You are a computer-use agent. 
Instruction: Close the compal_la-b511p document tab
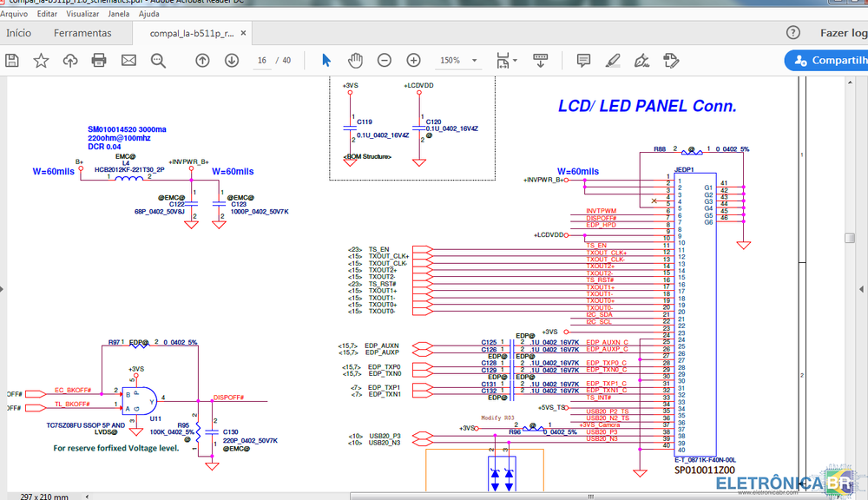[x=244, y=33]
